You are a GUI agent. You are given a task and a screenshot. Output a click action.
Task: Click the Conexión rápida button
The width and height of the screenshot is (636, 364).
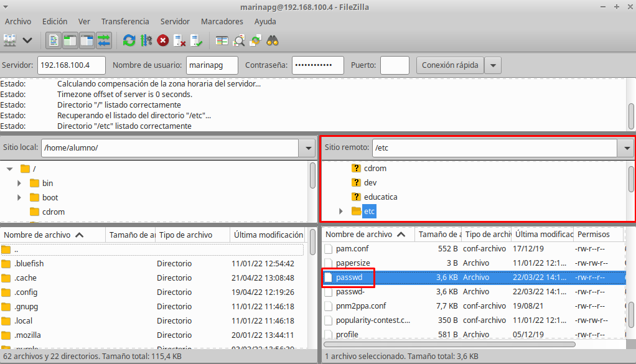tap(450, 65)
